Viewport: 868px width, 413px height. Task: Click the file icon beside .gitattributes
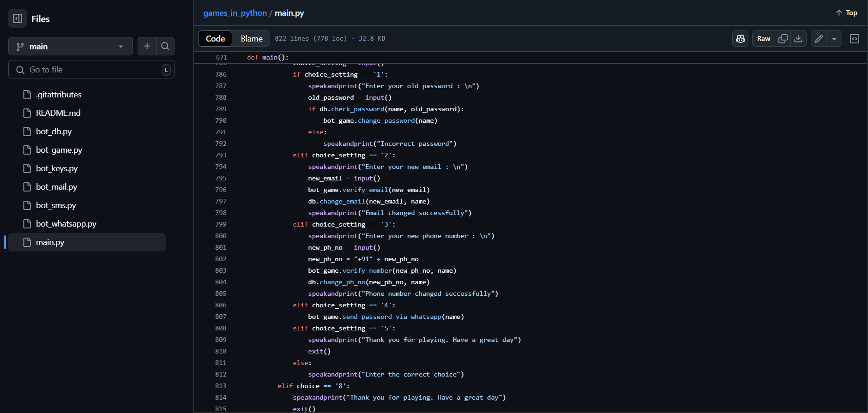27,95
